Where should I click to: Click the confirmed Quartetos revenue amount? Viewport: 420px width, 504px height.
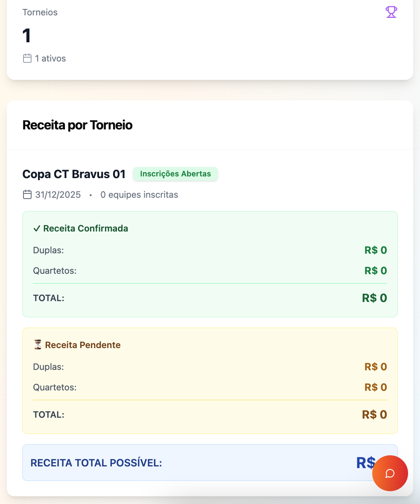(376, 271)
